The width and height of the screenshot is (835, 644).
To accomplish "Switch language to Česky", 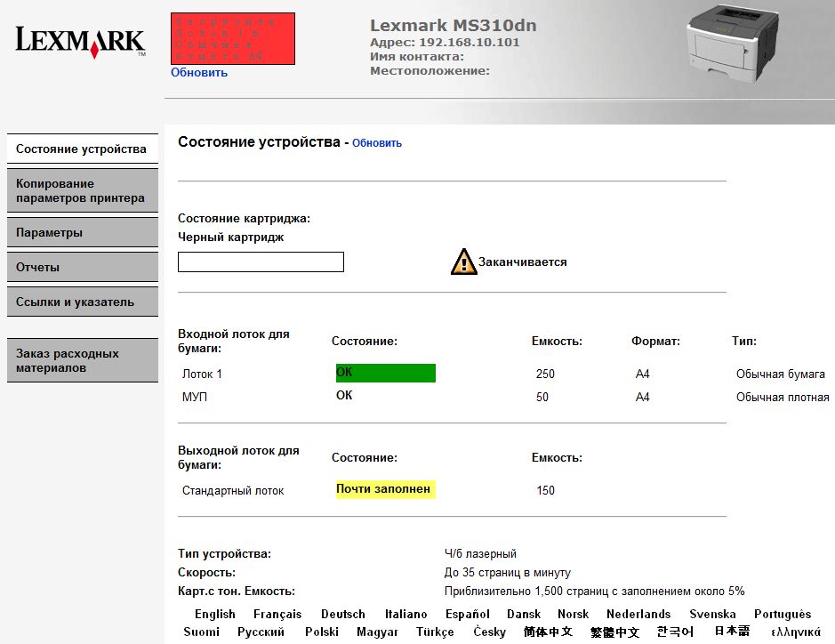I will point(489,632).
